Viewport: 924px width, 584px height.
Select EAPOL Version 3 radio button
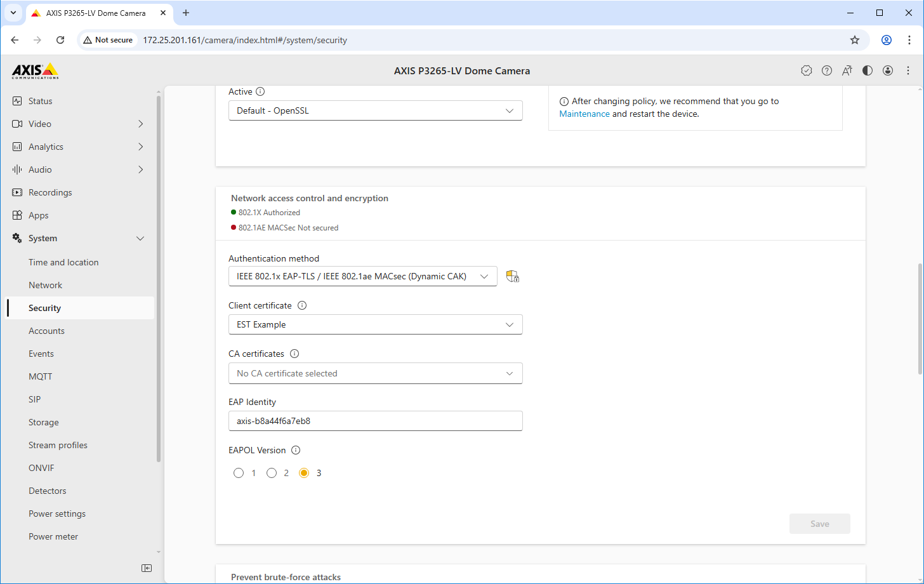point(304,473)
